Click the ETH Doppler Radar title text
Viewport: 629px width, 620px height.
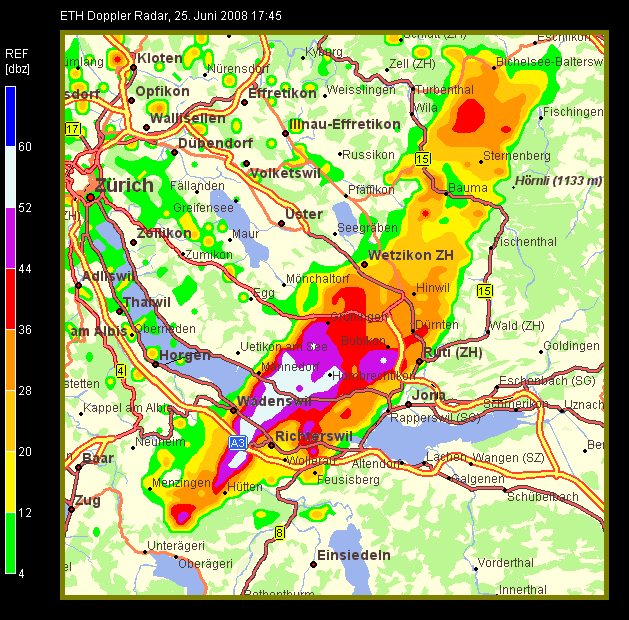(x=170, y=16)
